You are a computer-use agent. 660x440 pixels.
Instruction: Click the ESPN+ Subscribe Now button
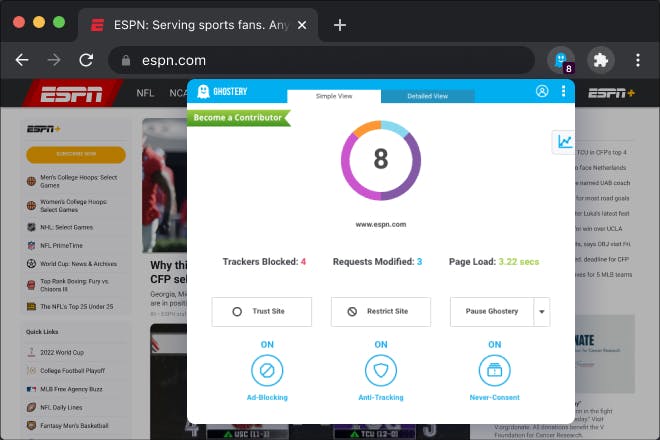point(76,155)
